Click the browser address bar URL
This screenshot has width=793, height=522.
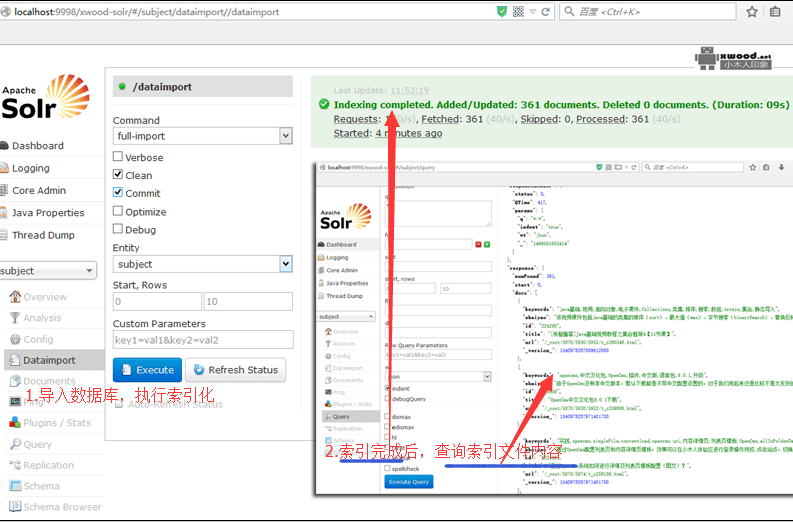[147, 12]
